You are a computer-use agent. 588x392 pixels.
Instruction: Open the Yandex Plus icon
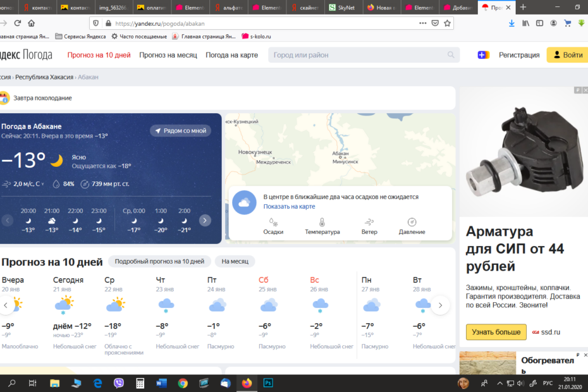(x=484, y=55)
